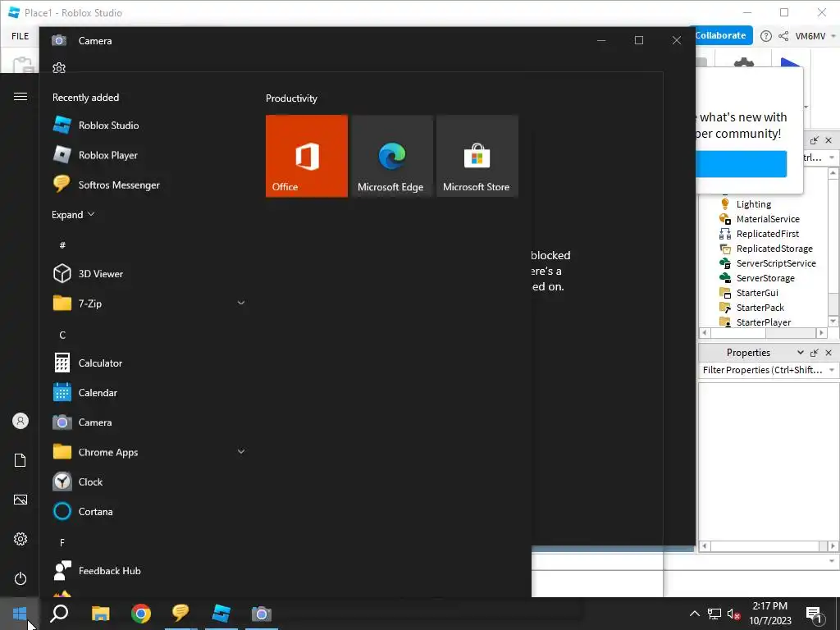This screenshot has height=630, width=840.
Task: Open Roblox Studio from Recently added
Action: pyautogui.click(x=148, y=126)
